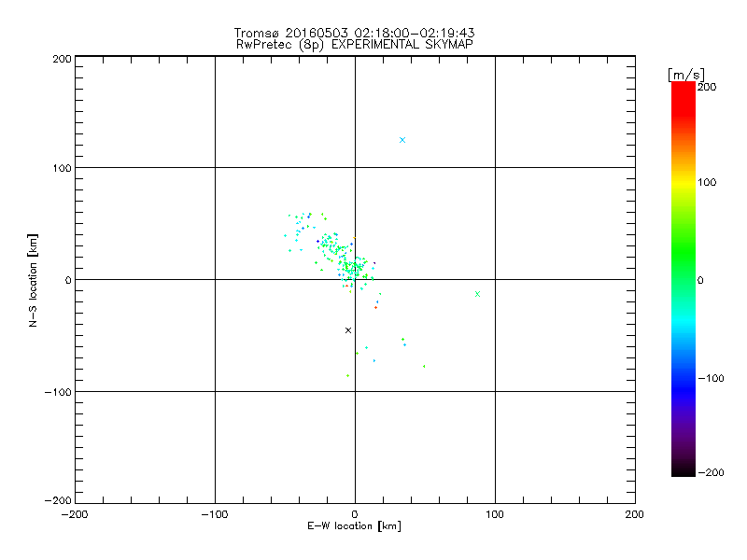This screenshot has height=560, width=747.
Task: Click the green X marker on the right
Action: click(477, 294)
